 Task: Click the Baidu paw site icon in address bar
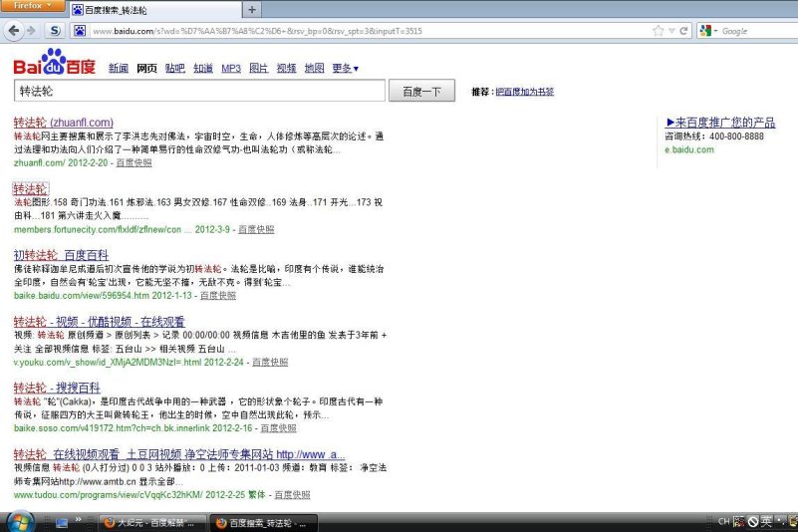(x=80, y=31)
